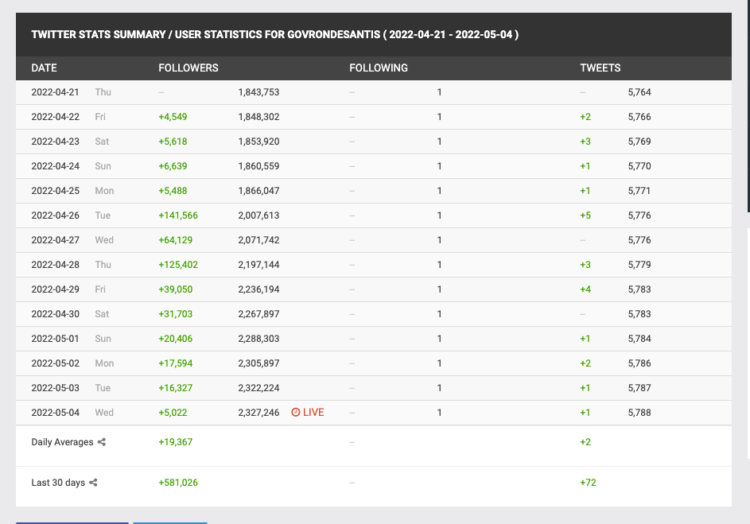Select date 2022-05-03 cell
Viewport: 750px width, 524px height.
(x=55, y=388)
